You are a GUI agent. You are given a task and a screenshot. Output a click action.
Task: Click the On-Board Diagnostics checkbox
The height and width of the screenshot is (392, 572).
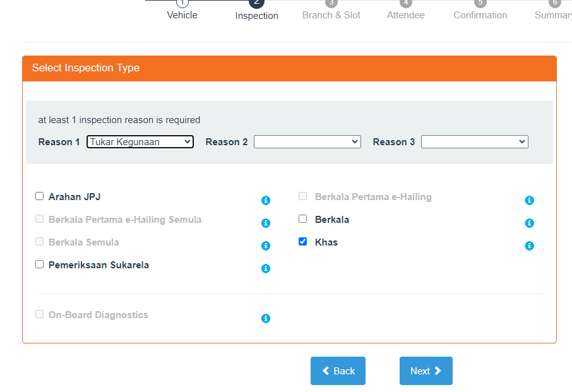click(39, 314)
